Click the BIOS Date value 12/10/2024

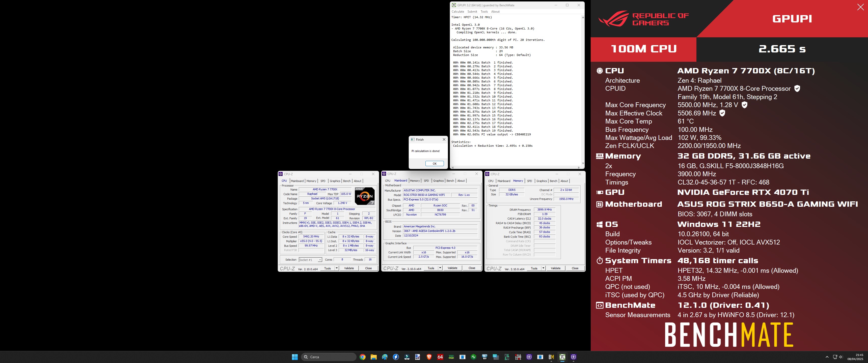pos(440,235)
